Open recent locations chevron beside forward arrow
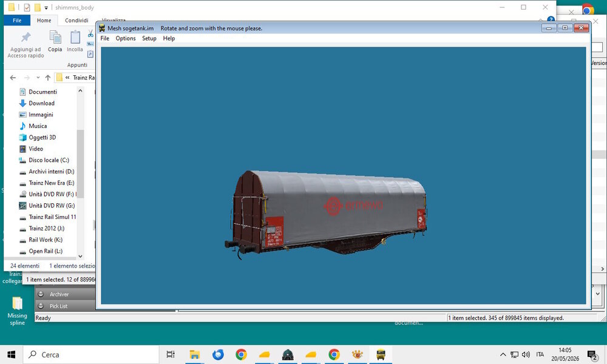 pos(38,78)
